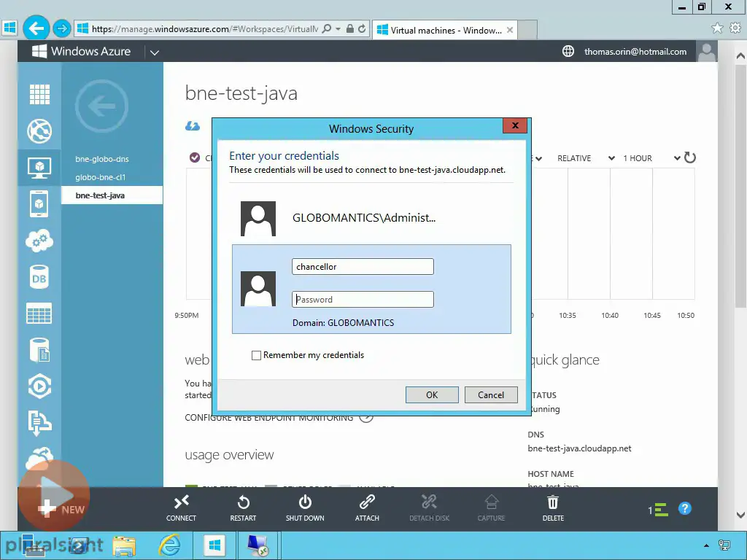Click RESTART in the command bar
Viewport: 747px width, 560px height.
(243, 508)
